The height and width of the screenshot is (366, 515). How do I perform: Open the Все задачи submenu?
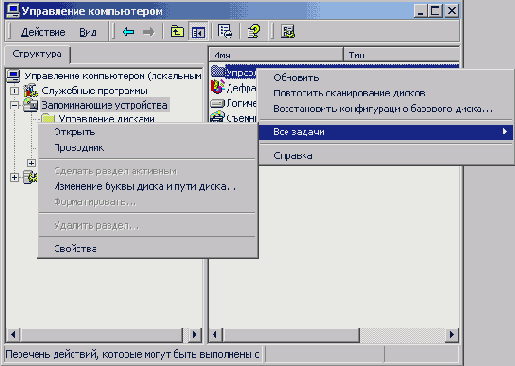click(386, 132)
